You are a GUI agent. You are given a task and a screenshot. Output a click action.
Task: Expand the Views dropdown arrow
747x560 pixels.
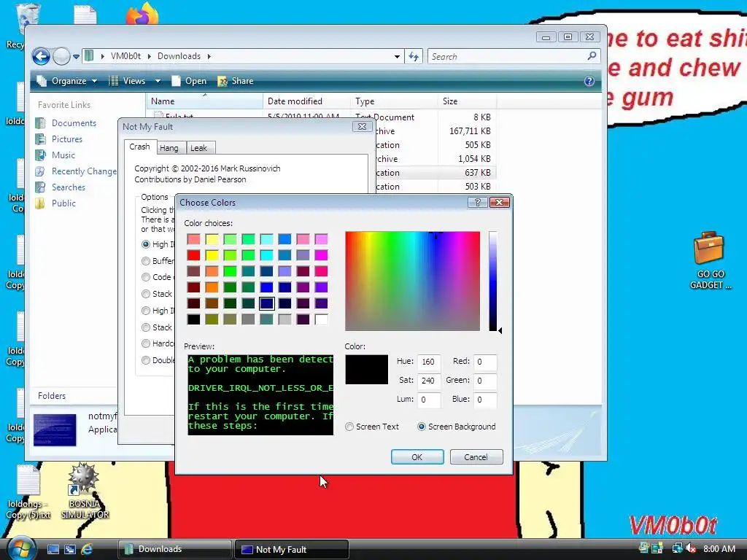point(158,81)
